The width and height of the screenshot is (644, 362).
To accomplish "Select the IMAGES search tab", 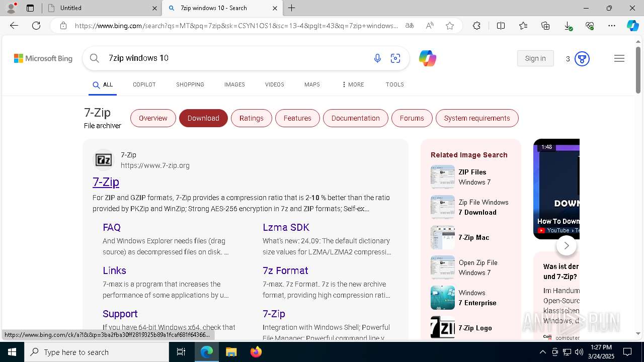I will click(x=234, y=84).
